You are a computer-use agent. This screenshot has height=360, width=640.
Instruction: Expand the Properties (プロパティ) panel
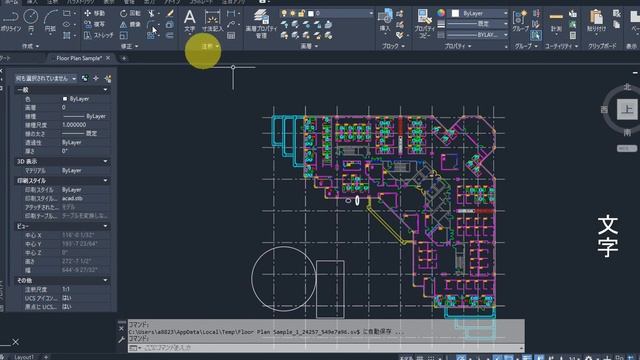point(458,46)
